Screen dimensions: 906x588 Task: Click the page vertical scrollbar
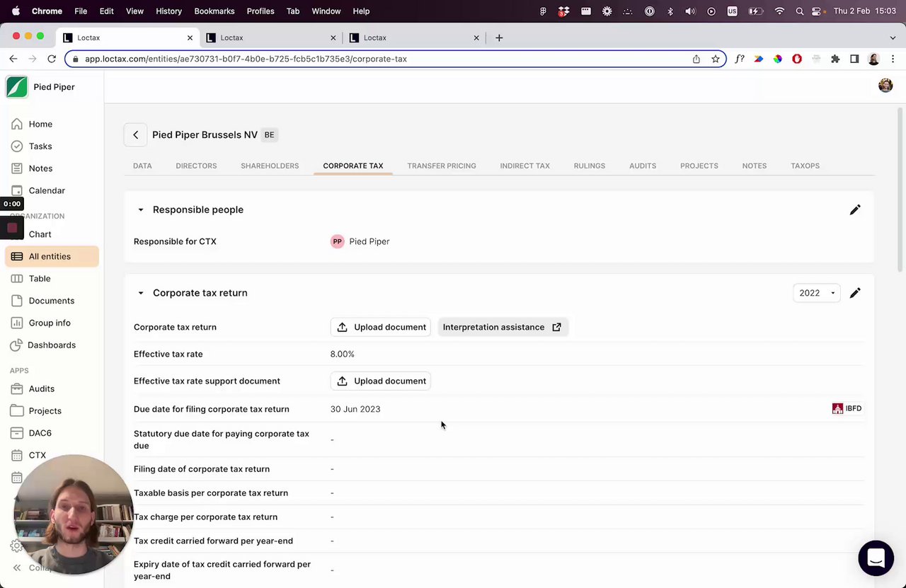point(900,189)
